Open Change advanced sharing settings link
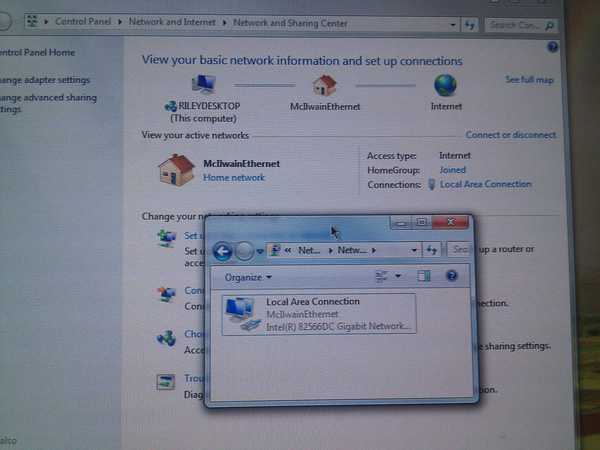The image size is (600, 450). pyautogui.click(x=48, y=103)
